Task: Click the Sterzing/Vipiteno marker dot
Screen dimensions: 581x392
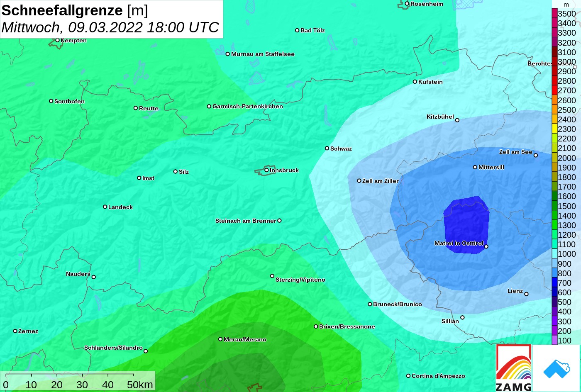Action: click(x=272, y=276)
